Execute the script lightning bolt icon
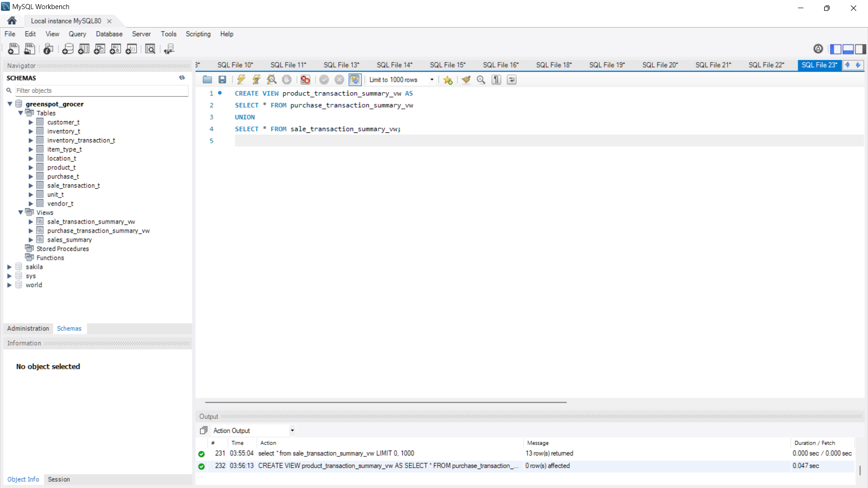 coord(241,80)
